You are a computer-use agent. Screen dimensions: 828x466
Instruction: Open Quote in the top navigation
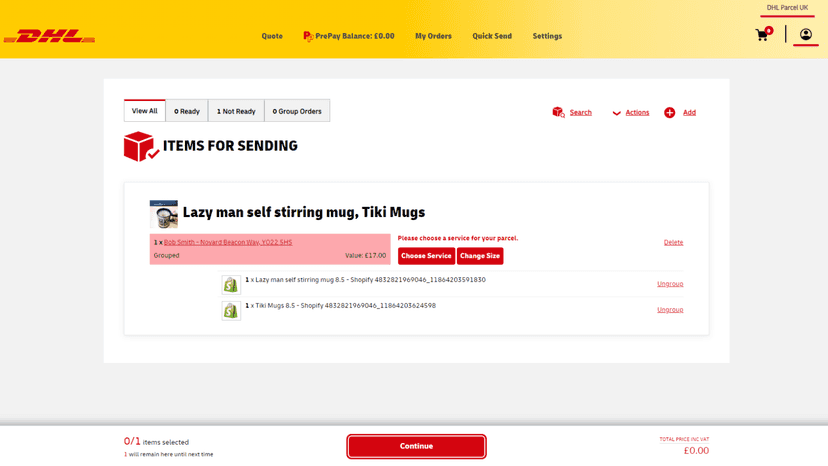tap(272, 36)
